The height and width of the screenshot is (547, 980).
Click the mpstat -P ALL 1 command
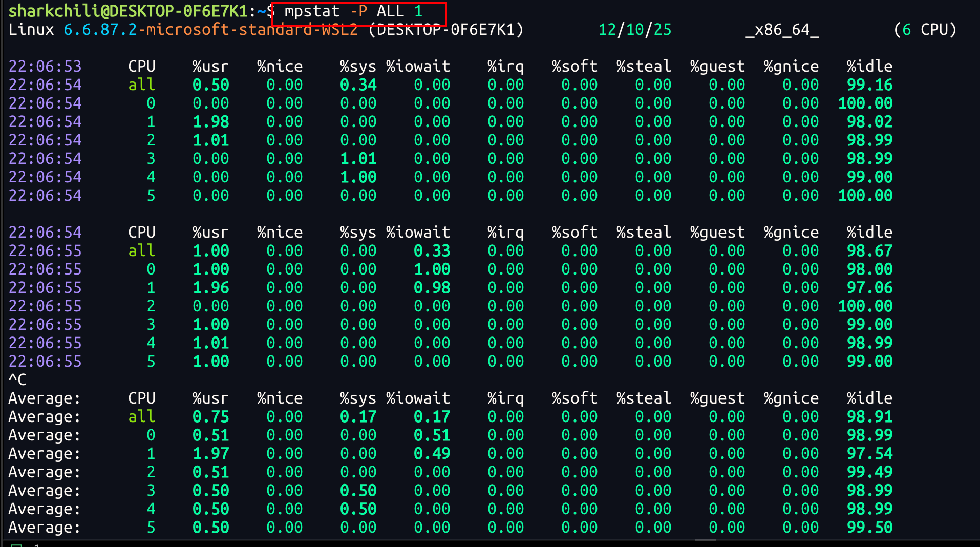[353, 11]
